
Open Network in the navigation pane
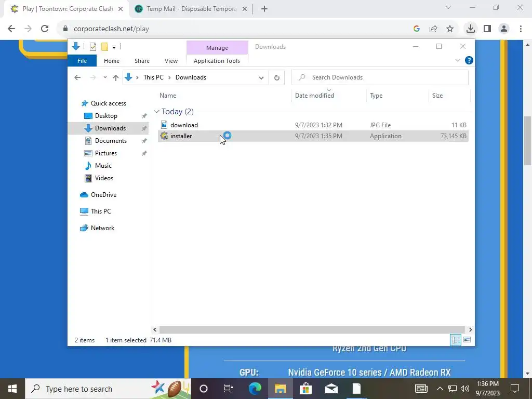click(x=102, y=228)
